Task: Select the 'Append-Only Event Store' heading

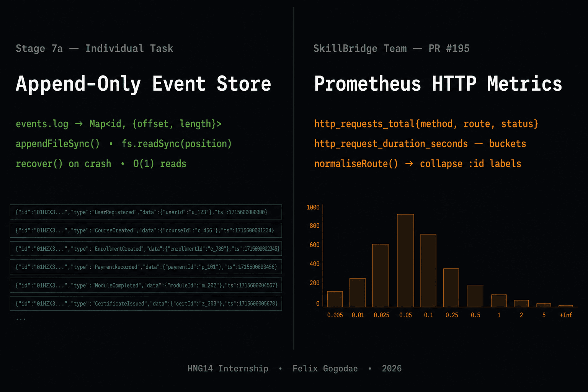Action: 143,84
